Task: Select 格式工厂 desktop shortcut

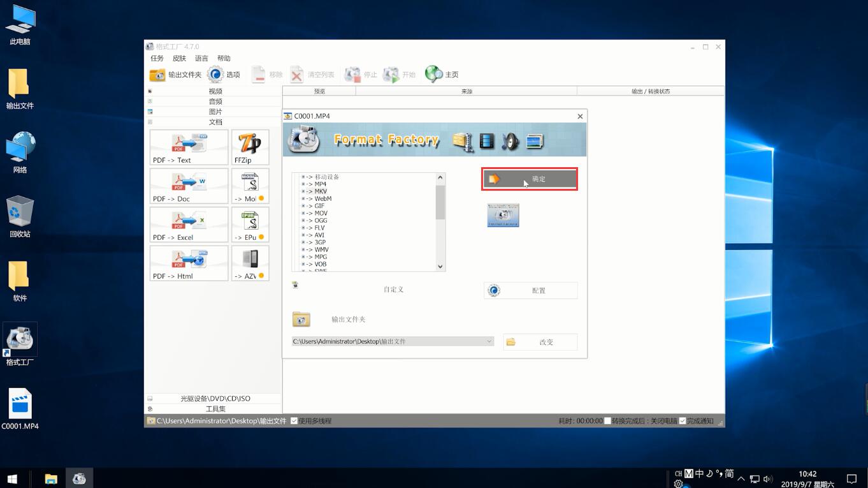Action: [x=20, y=345]
